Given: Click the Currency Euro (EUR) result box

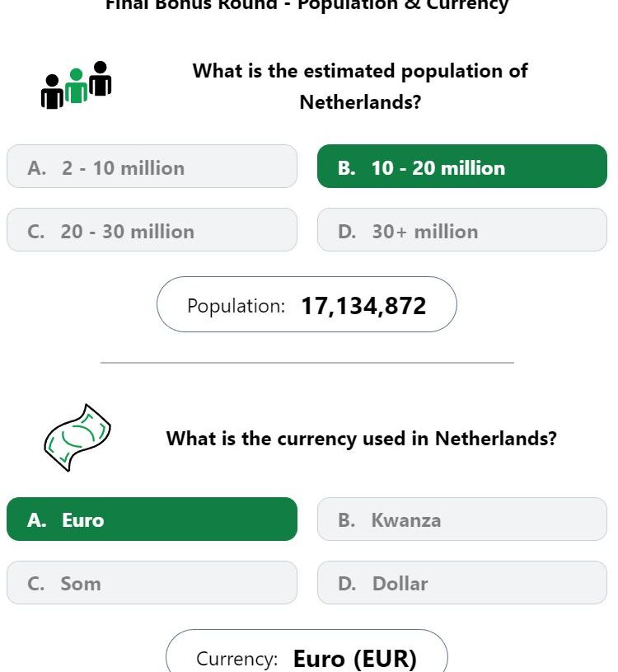Looking at the screenshot, I should [x=307, y=651].
